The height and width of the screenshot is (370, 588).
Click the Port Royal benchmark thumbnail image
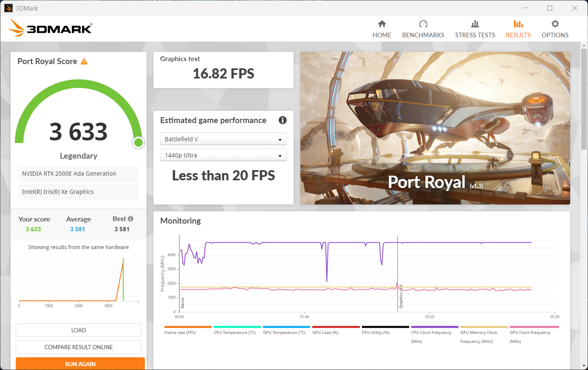click(x=435, y=128)
